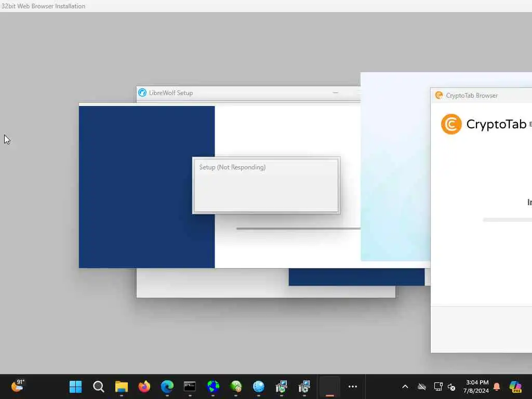Open the Windows Start menu
Image resolution: width=532 pixels, height=399 pixels.
pos(75,387)
